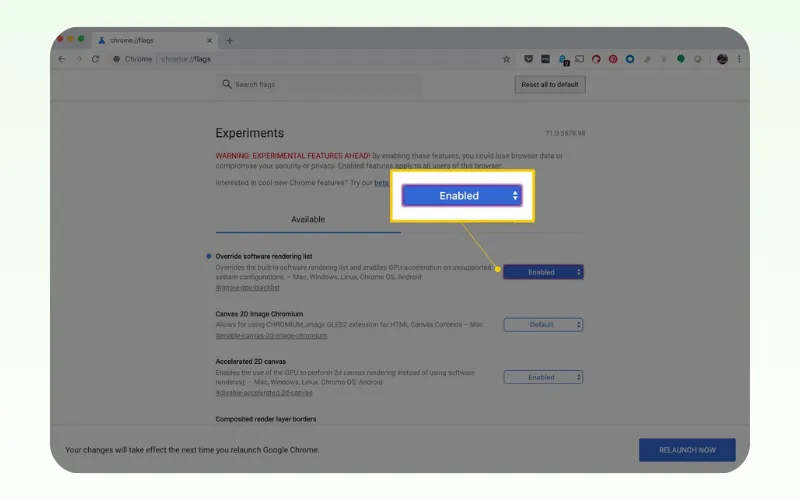Screen dimensions: 800x500
Task: Open a new tab with the plus button
Action: [x=230, y=40]
